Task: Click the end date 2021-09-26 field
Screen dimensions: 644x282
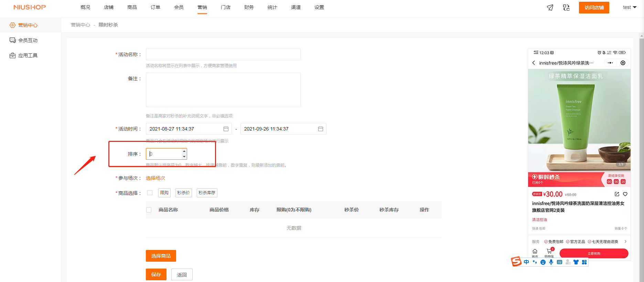Action: coord(283,129)
